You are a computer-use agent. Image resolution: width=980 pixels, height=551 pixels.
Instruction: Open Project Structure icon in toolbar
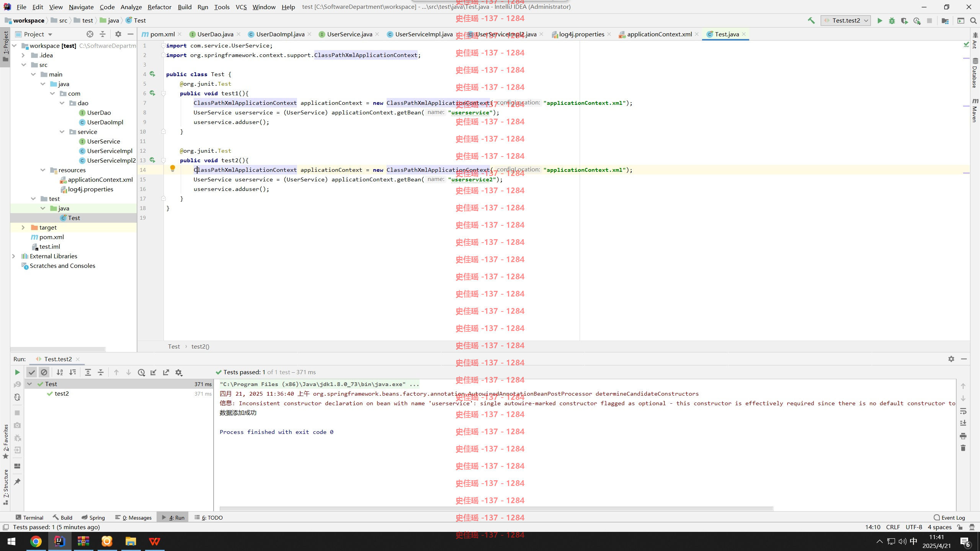945,21
